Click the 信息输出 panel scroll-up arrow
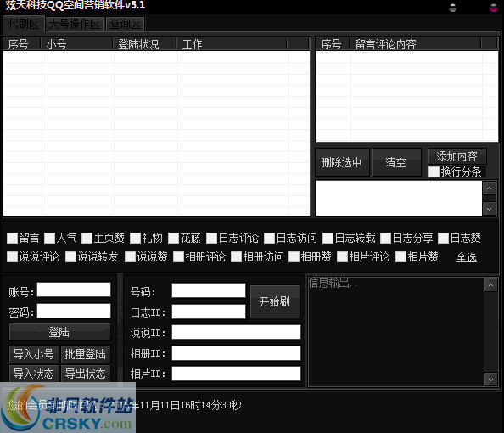This screenshot has width=504, height=433. [x=490, y=285]
